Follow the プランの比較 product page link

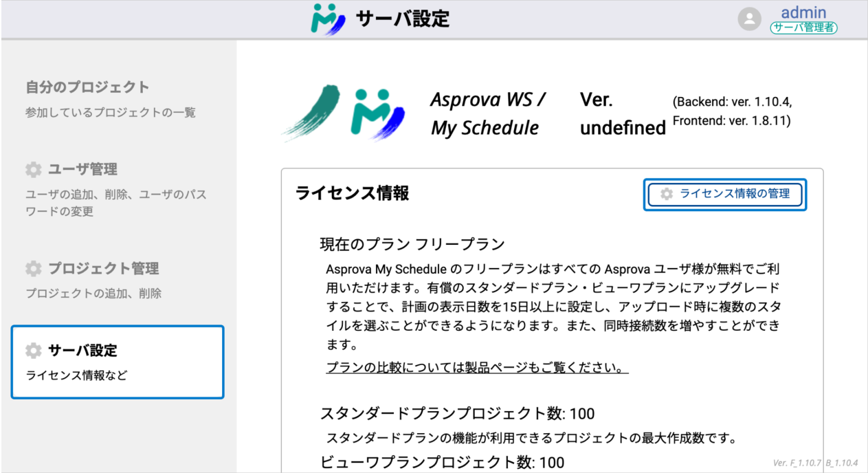click(478, 368)
